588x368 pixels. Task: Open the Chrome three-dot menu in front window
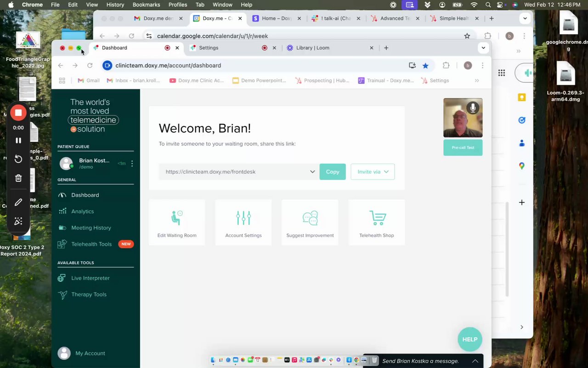(482, 65)
